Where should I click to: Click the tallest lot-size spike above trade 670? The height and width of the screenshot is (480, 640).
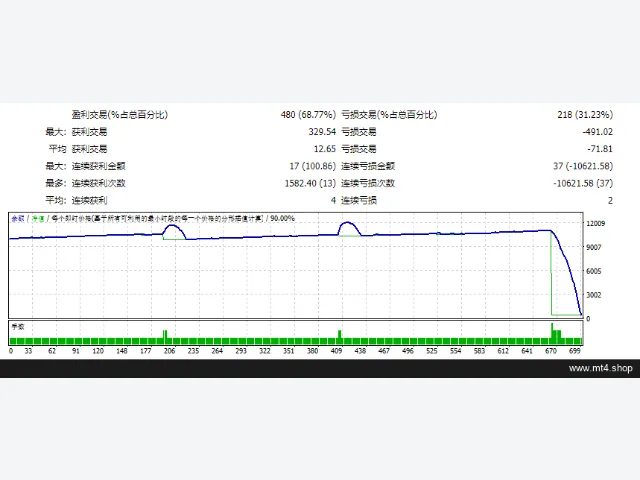[x=552, y=331]
